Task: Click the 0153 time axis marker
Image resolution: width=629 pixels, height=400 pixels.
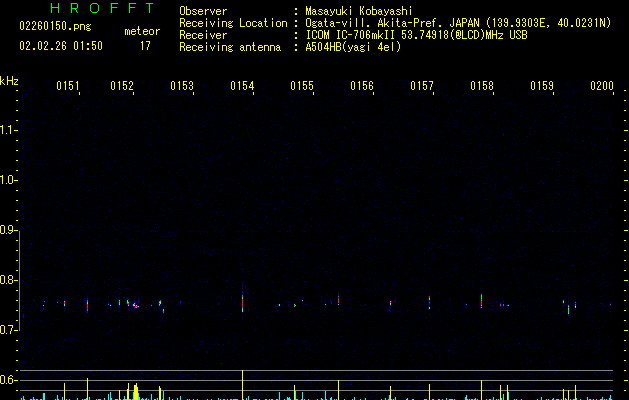Action: click(x=182, y=86)
